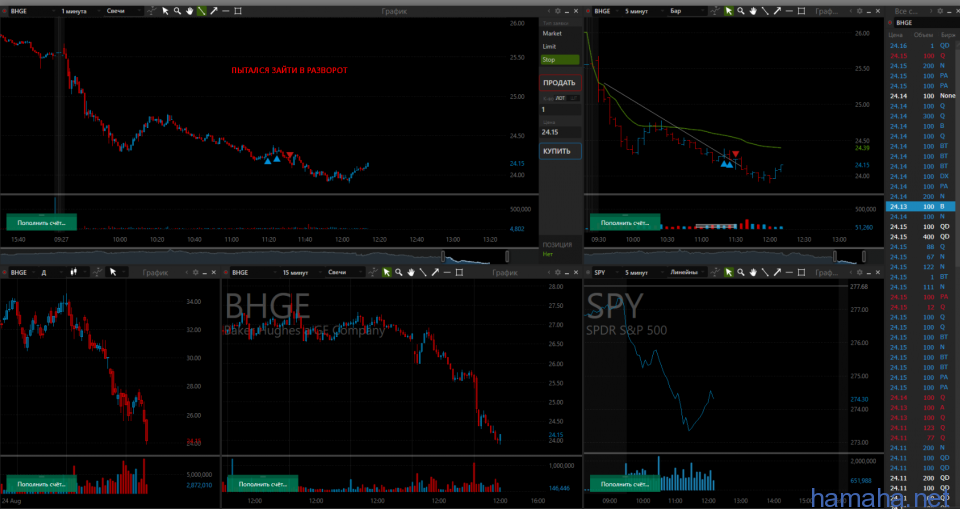The image size is (960, 509).
Task: Open indicators in 5-minute BHGE chart
Action: [714, 11]
